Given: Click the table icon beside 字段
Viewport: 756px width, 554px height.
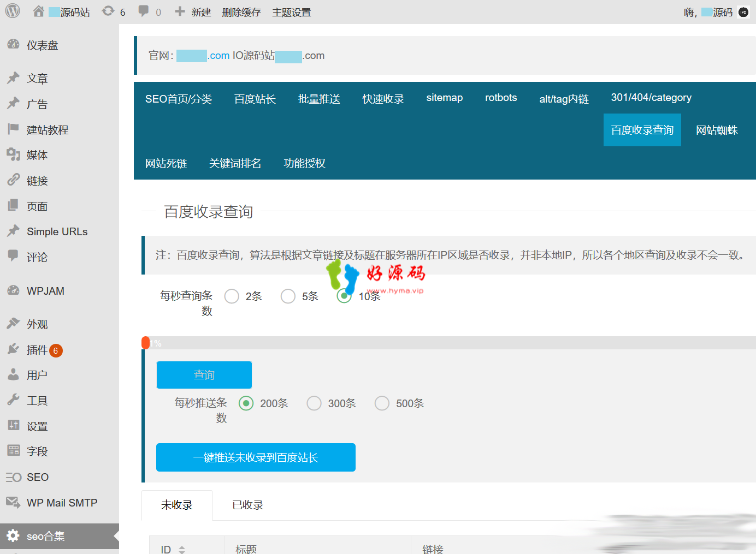Looking at the screenshot, I should pyautogui.click(x=13, y=451).
